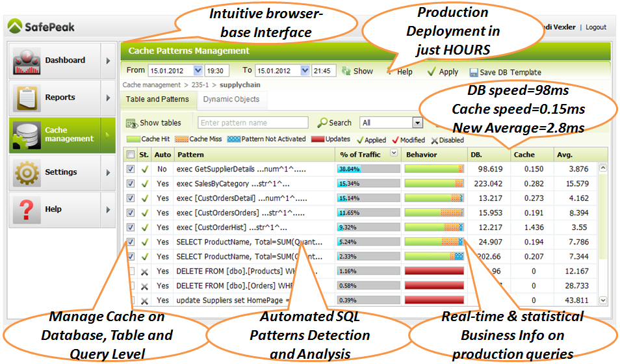Click the red question mark Help icon
Viewport: 620px width, 364px height.
point(27,210)
